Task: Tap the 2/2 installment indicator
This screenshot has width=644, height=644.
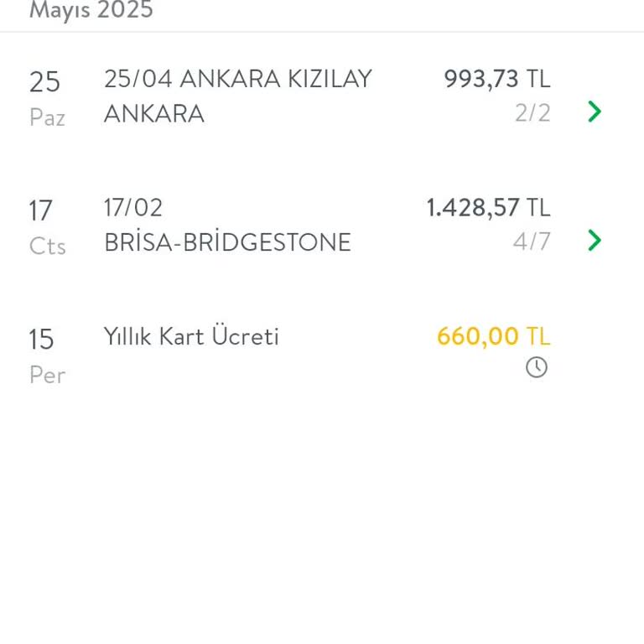Action: (532, 113)
